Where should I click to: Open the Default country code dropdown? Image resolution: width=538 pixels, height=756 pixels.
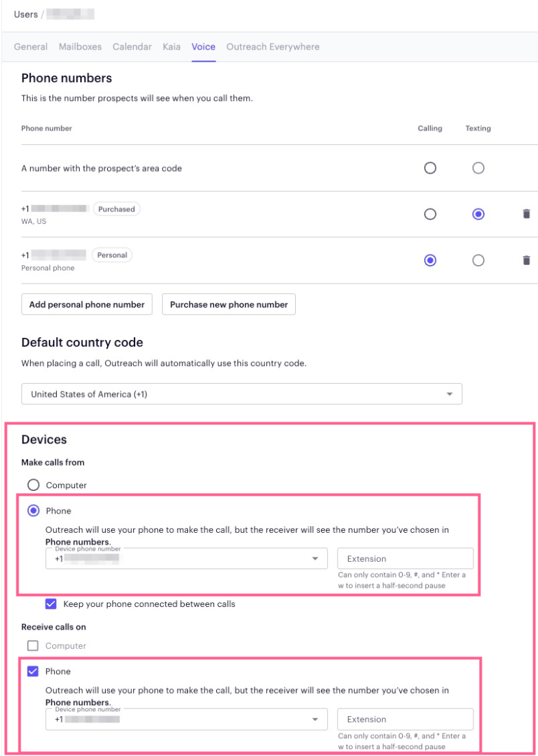(x=242, y=394)
